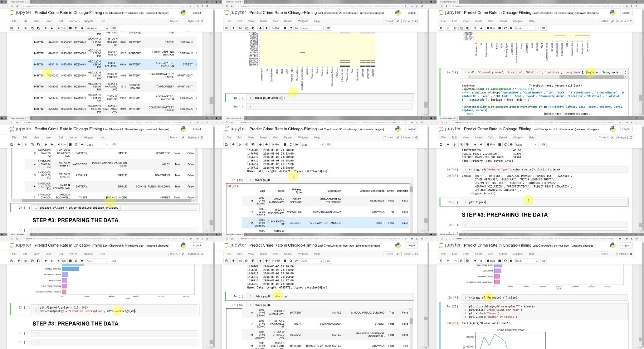Insert a cell below in the 44-minutes-ago notebook
Viewport: 644px width, 349px height.
[19, 261]
